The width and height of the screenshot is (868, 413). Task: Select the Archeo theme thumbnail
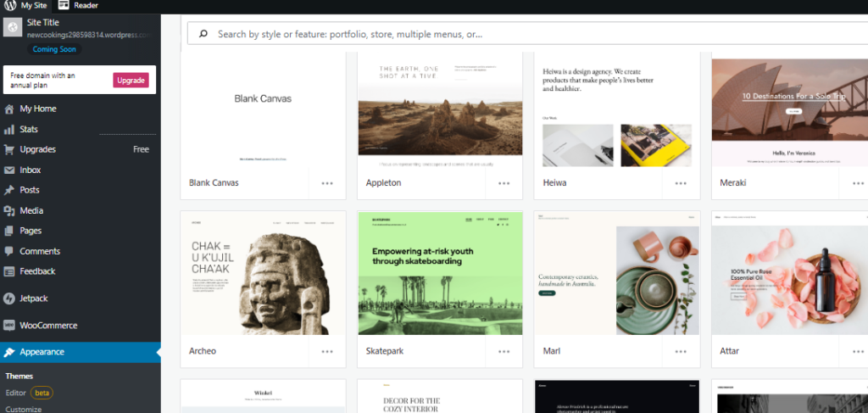[263, 273]
